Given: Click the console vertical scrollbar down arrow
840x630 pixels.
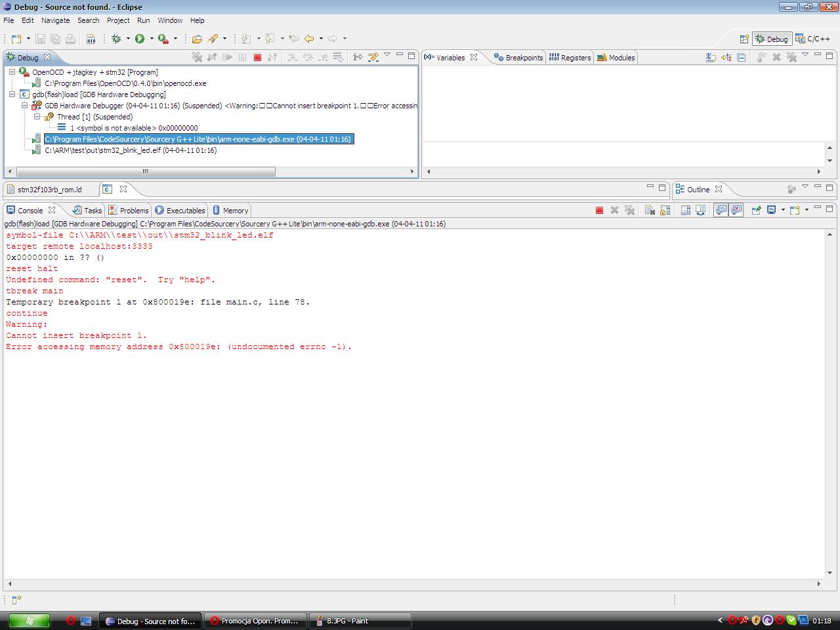Looking at the screenshot, I should pos(830,572).
